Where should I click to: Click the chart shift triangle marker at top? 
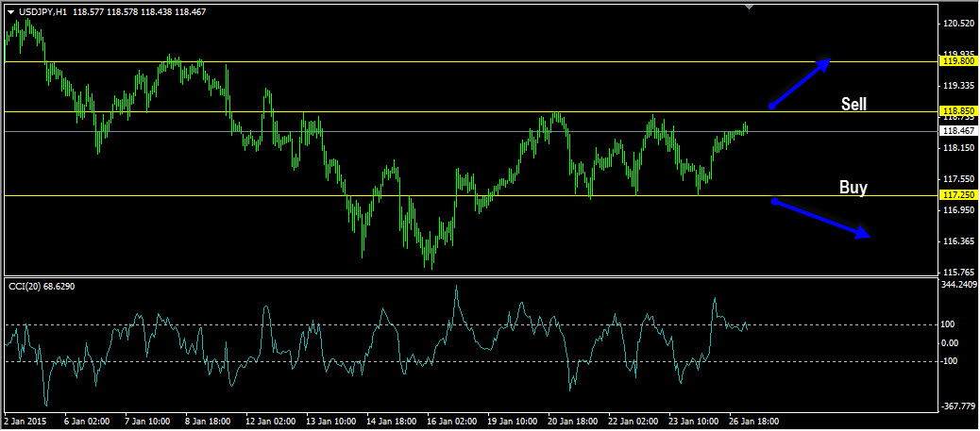[x=749, y=8]
